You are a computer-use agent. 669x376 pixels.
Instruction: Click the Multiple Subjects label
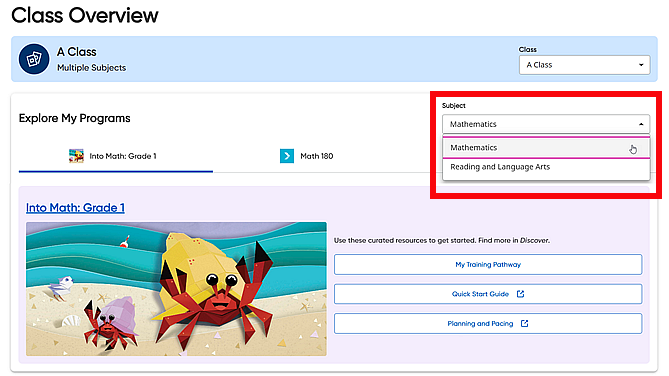(91, 68)
